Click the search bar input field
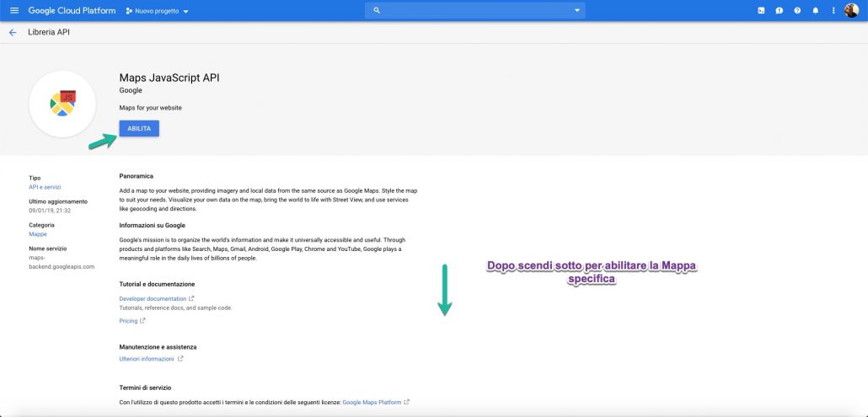This screenshot has height=417, width=868. [x=475, y=10]
